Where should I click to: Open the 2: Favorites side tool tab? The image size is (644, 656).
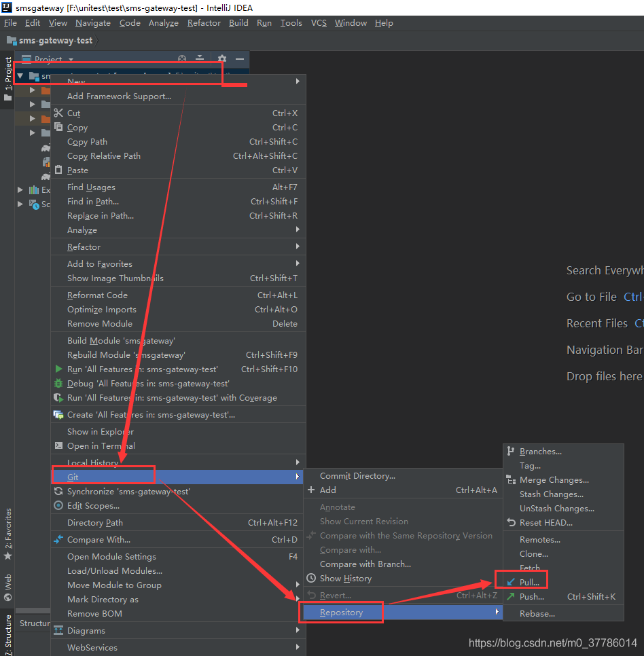(x=8, y=534)
